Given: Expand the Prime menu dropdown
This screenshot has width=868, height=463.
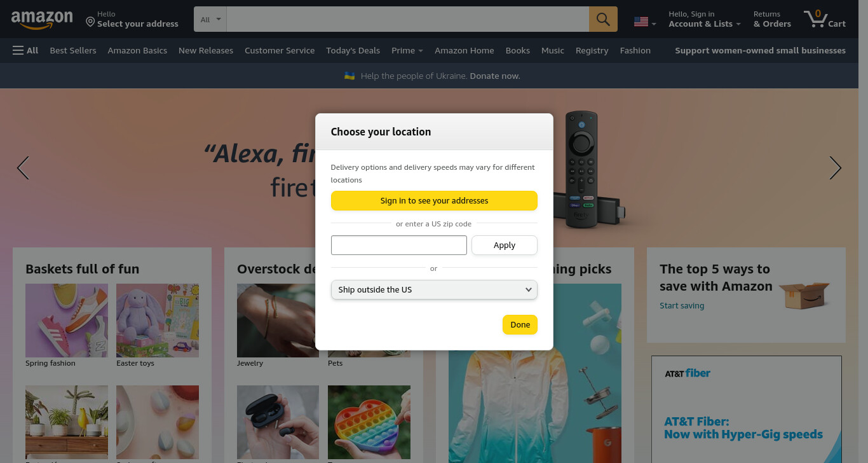Looking at the screenshot, I should [407, 50].
